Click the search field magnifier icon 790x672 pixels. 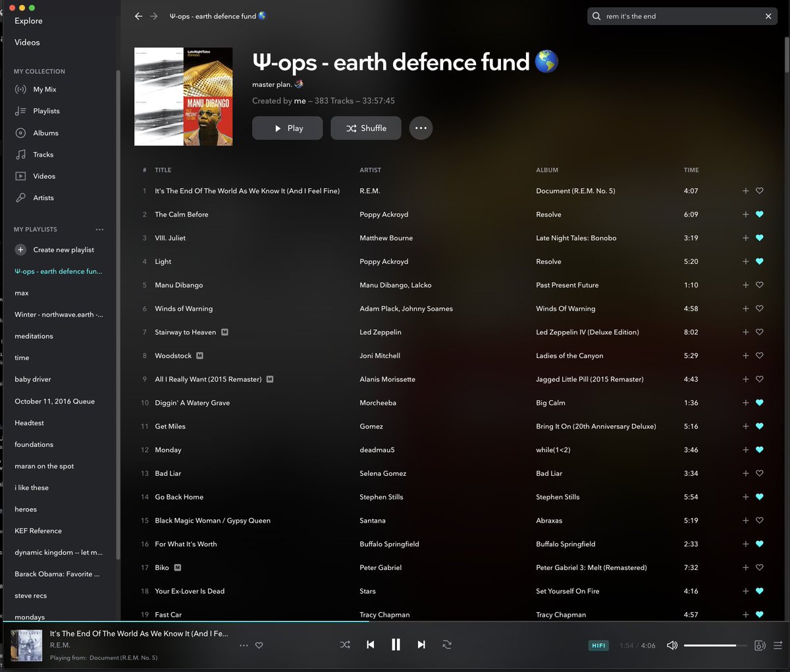tap(596, 16)
